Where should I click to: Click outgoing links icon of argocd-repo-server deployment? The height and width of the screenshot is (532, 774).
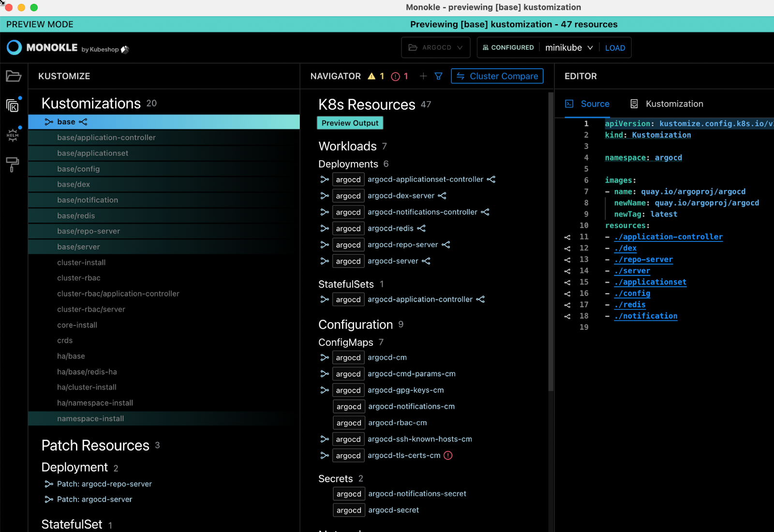(446, 245)
